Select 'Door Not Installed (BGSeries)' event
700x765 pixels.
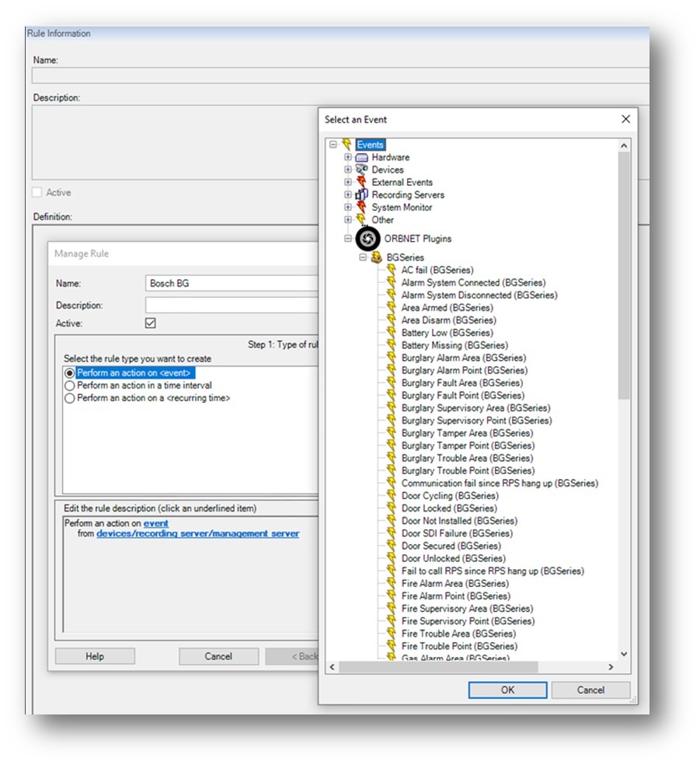[459, 521]
